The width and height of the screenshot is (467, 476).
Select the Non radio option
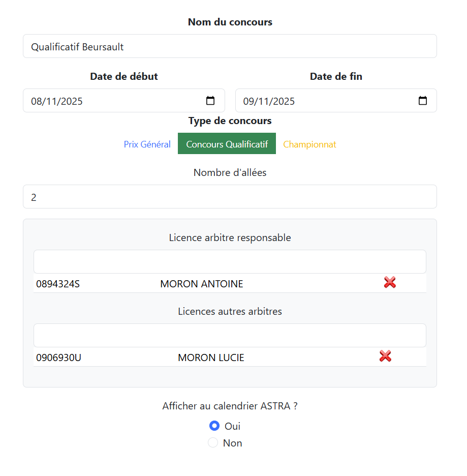click(212, 442)
